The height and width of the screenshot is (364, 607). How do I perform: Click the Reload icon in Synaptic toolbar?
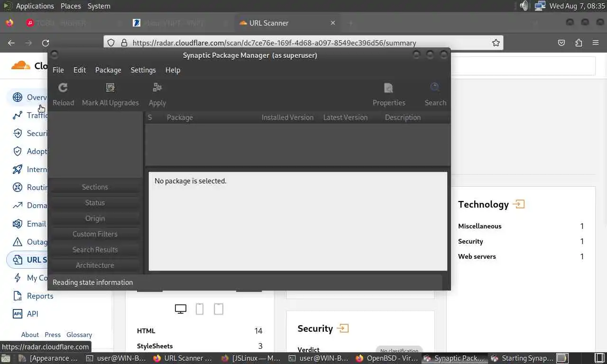[x=63, y=88]
